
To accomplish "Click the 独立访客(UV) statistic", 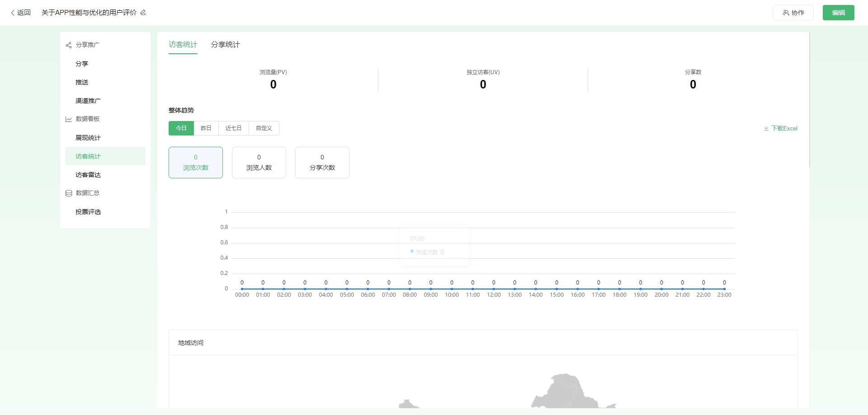I will click(x=483, y=80).
